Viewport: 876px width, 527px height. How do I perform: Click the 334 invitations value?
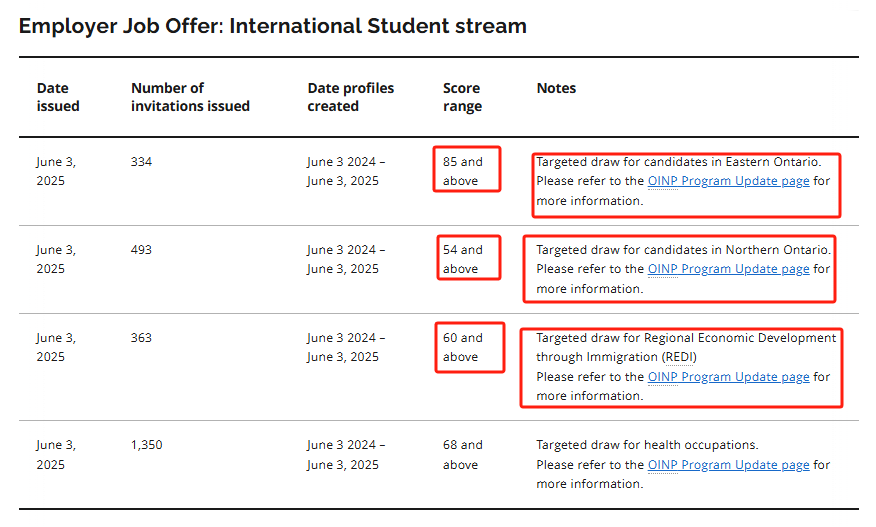(141, 162)
